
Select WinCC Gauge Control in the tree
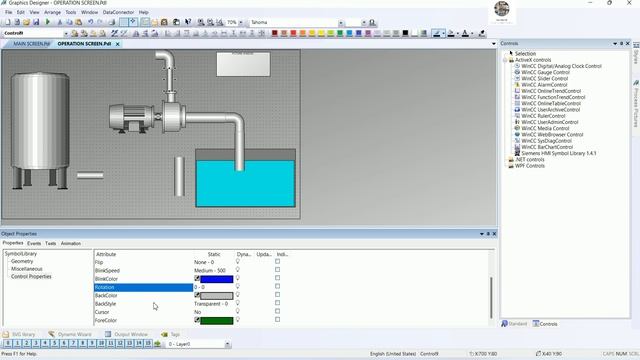(x=545, y=72)
